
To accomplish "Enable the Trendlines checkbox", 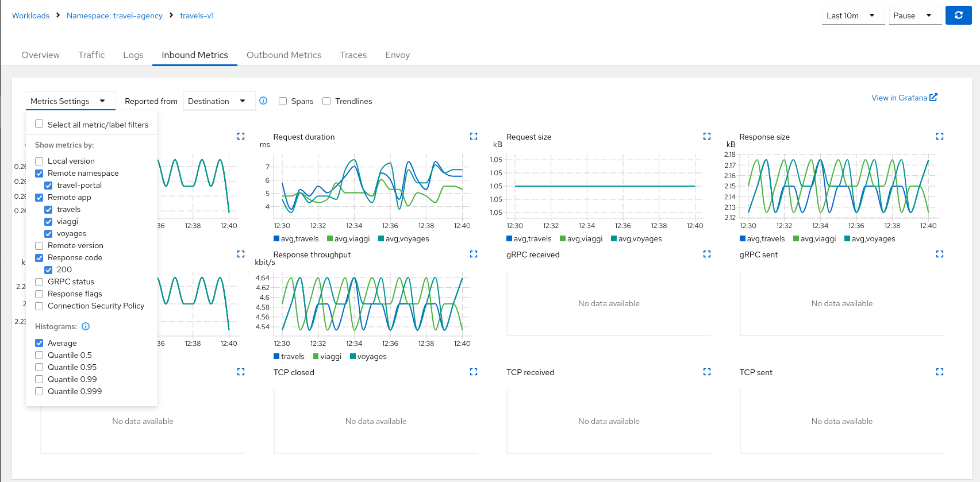I will click(x=326, y=101).
